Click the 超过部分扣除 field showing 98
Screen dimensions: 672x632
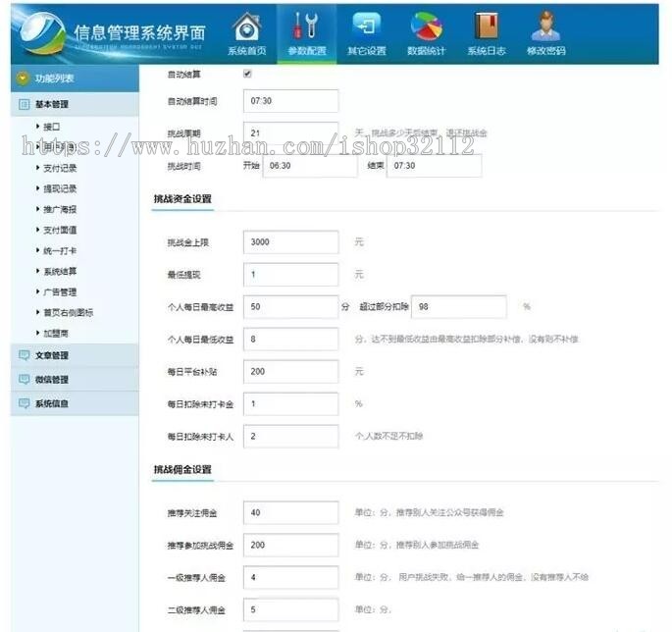coord(458,307)
